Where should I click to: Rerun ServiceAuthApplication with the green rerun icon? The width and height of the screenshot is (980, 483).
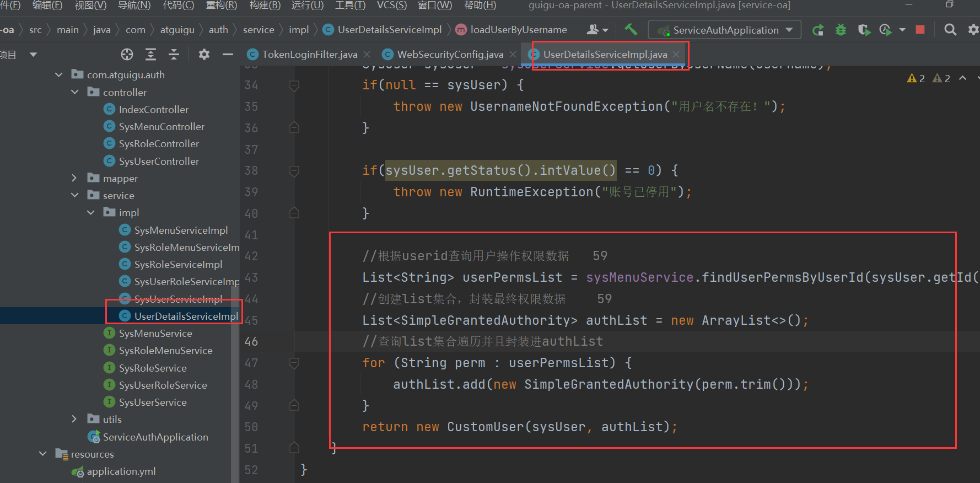point(818,30)
